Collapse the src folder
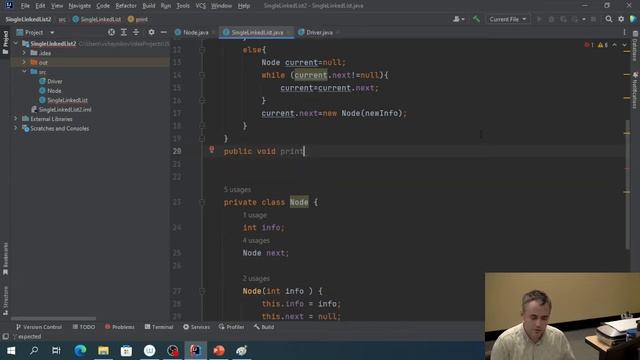Image resolution: width=640 pixels, height=360 pixels. [24, 71]
